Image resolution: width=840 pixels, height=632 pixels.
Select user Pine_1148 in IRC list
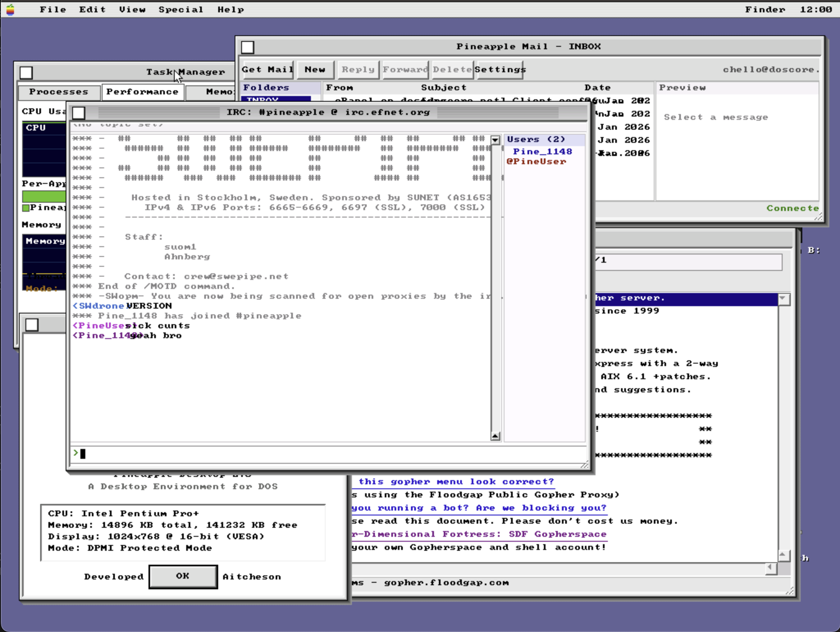click(x=542, y=151)
